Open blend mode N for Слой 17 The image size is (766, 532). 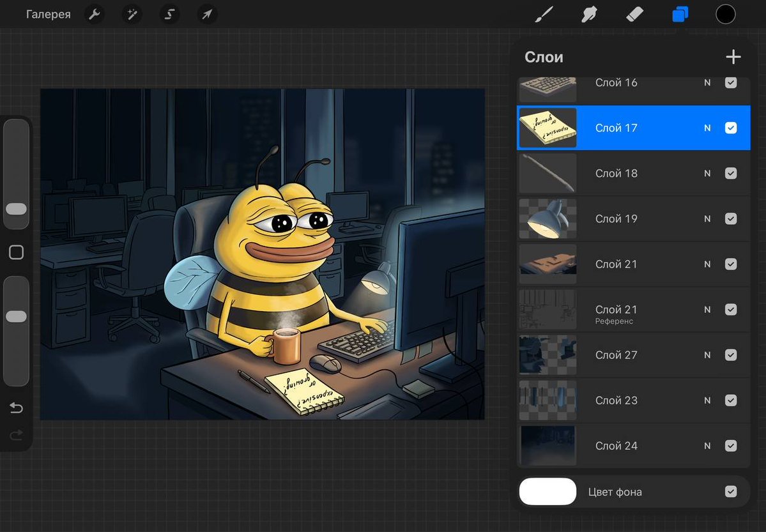click(x=707, y=128)
